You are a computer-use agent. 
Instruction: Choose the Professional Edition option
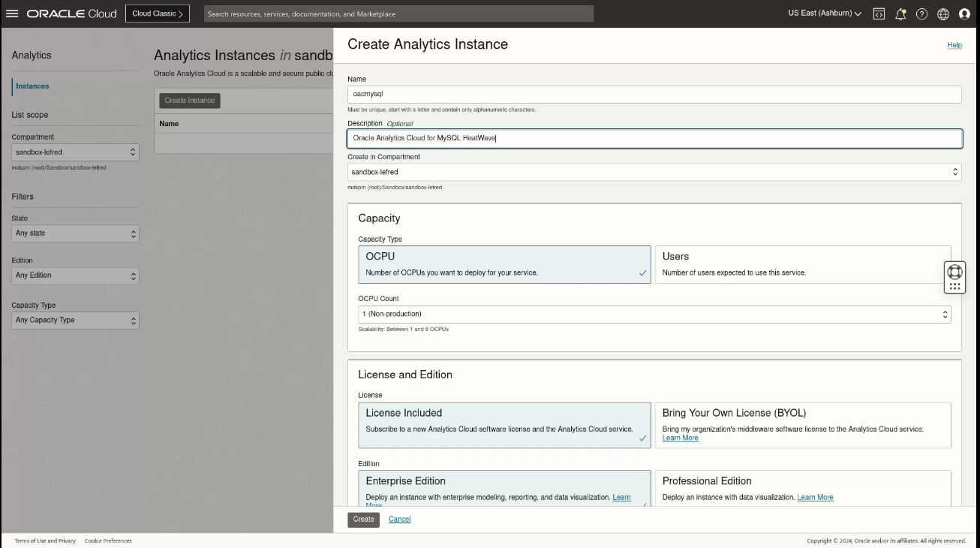(x=802, y=487)
